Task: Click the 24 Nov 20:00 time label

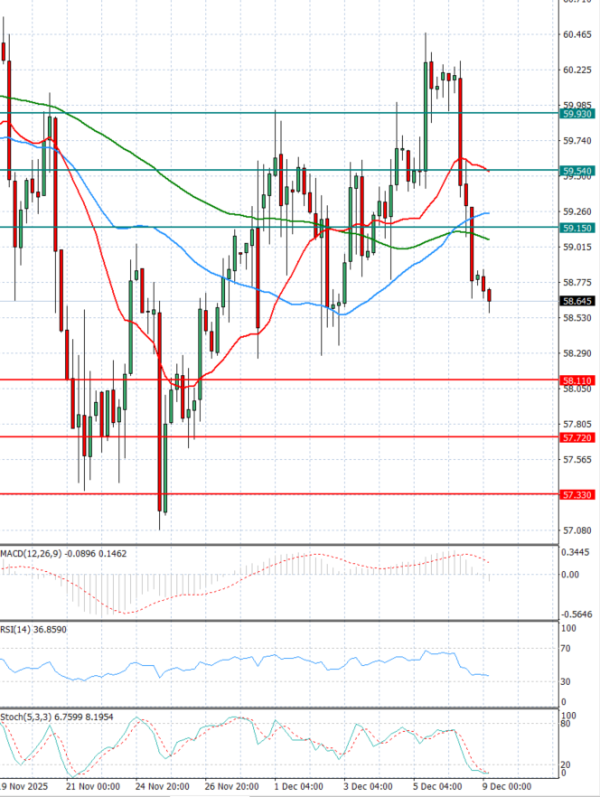Action: click(164, 788)
